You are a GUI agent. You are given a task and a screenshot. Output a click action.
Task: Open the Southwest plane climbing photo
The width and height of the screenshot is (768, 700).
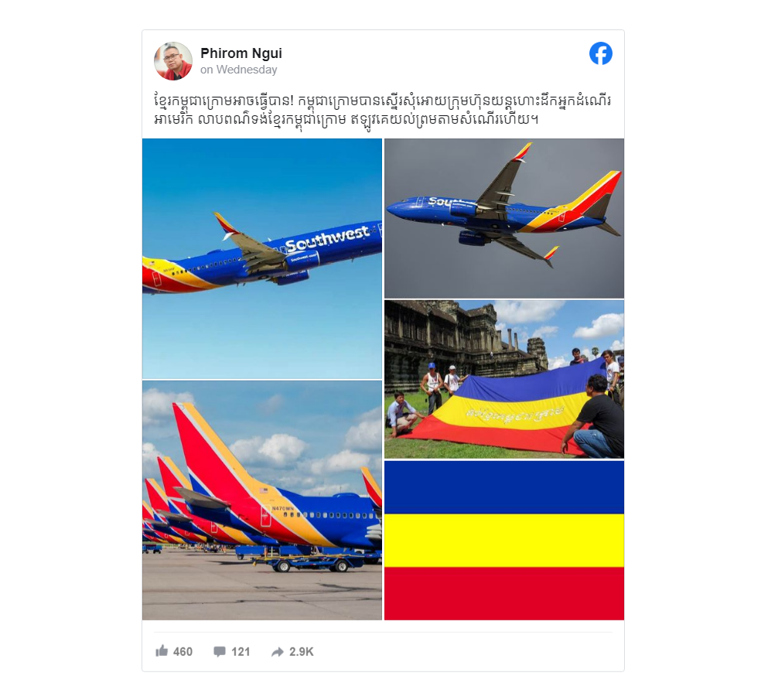point(262,258)
